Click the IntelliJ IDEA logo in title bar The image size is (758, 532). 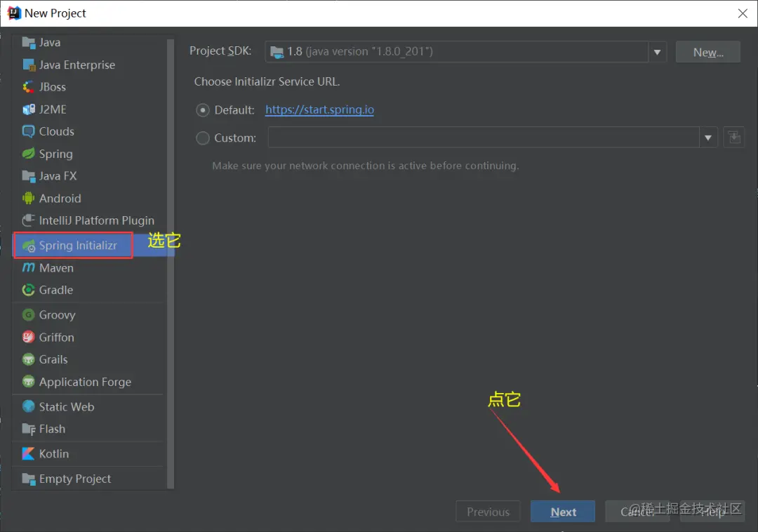14,13
